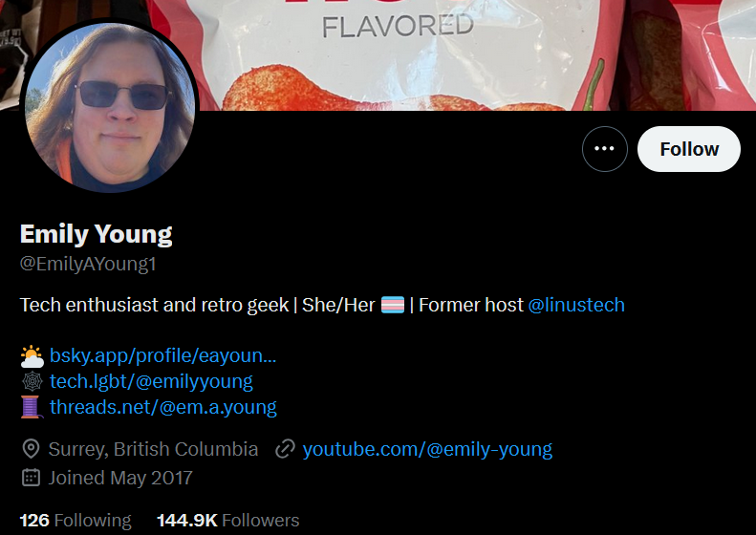Follow Emily Young's profile

click(x=689, y=149)
